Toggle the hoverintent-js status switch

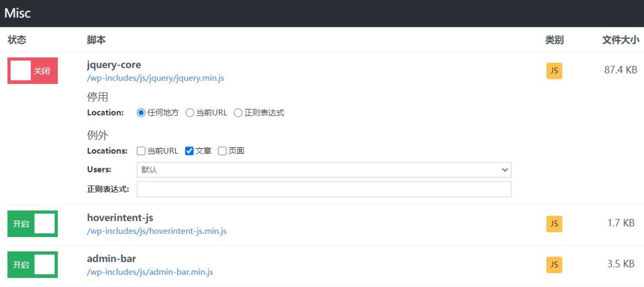click(x=32, y=224)
